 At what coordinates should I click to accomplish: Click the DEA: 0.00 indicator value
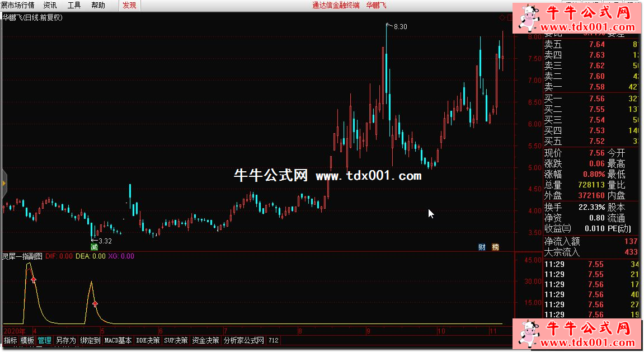pos(90,256)
